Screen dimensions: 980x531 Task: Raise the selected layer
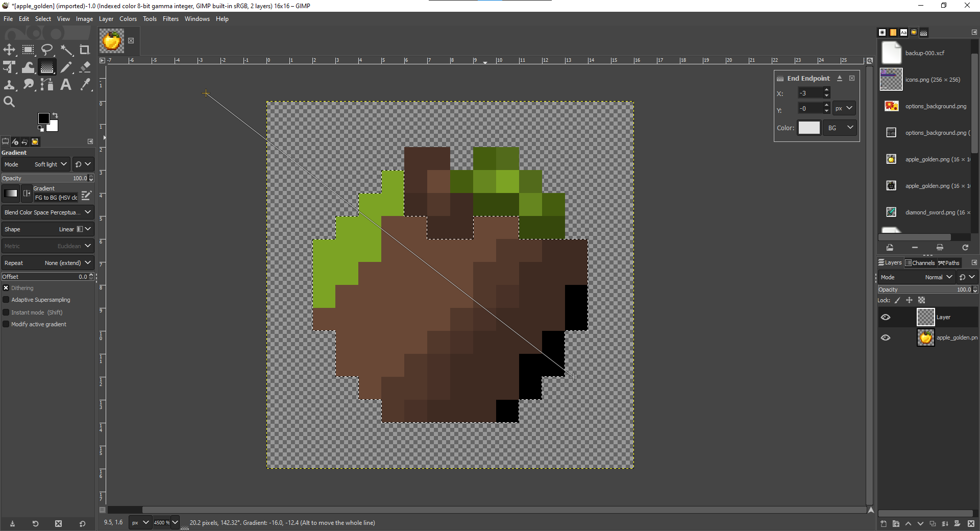click(x=908, y=523)
